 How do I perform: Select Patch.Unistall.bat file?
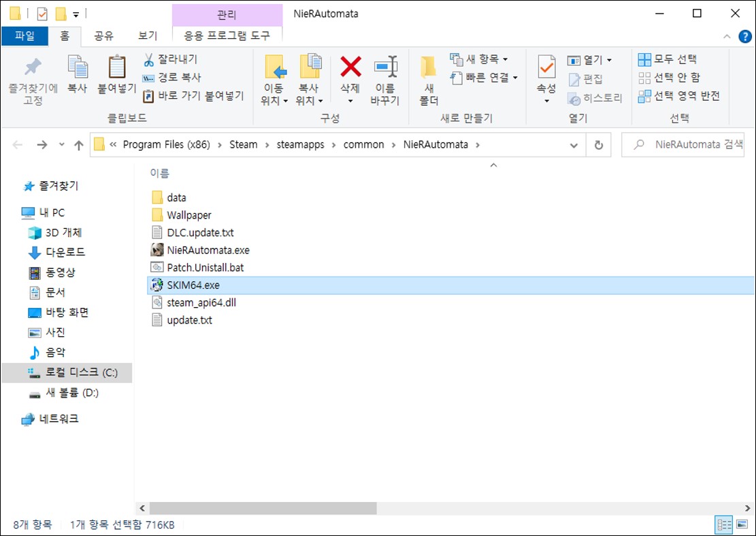click(197, 268)
